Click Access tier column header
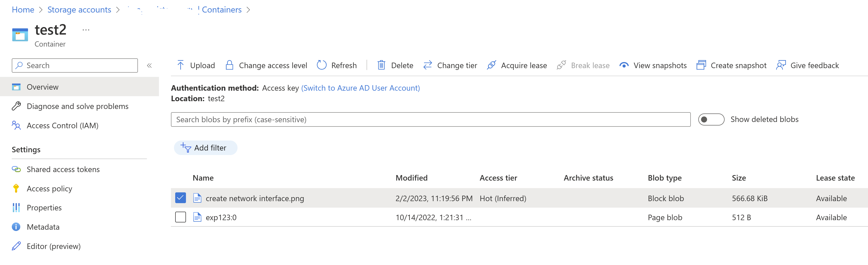Viewport: 868px width, 265px height. [x=498, y=178]
